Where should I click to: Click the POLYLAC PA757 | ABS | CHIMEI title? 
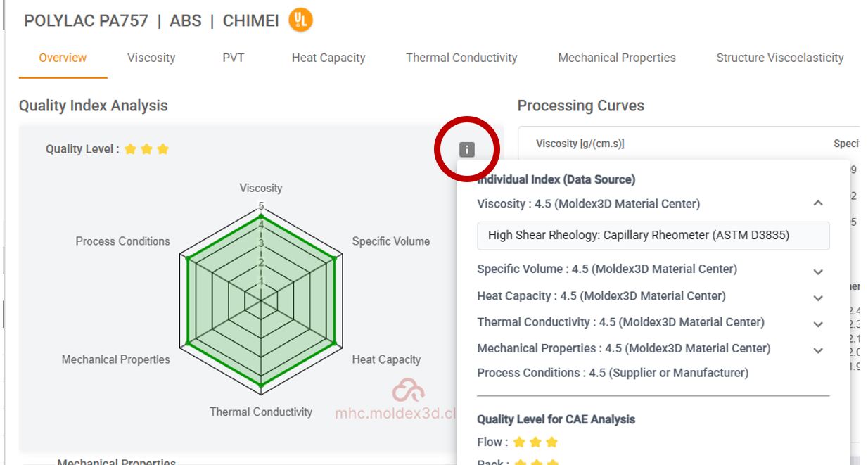click(151, 21)
